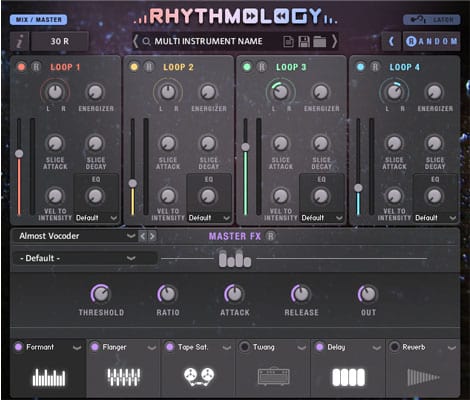Select next Master FX preset arrow
470x400 pixels.
pyautogui.click(x=152, y=236)
